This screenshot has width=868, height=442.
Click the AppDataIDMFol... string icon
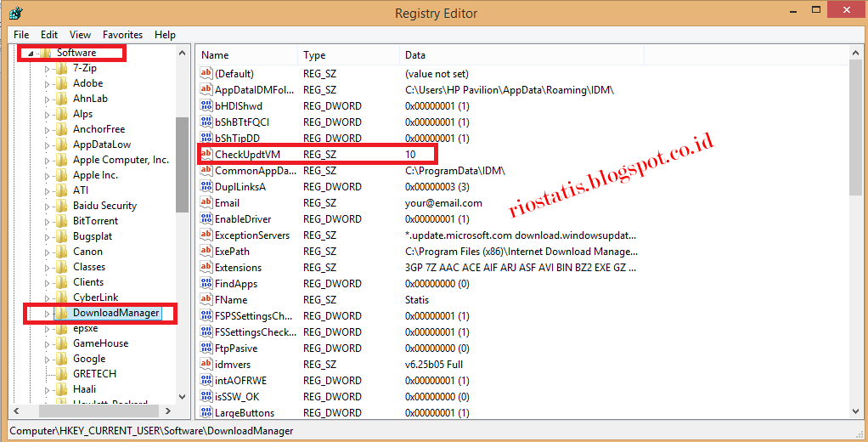(x=206, y=90)
